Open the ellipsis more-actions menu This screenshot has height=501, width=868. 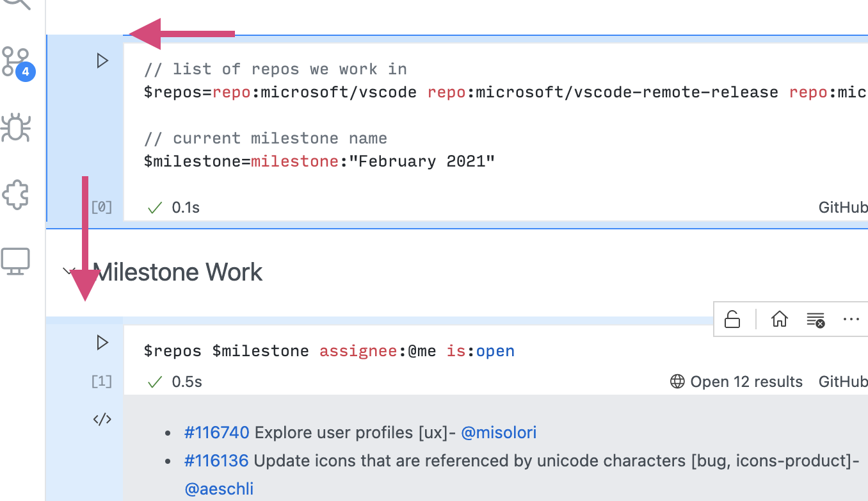click(851, 318)
